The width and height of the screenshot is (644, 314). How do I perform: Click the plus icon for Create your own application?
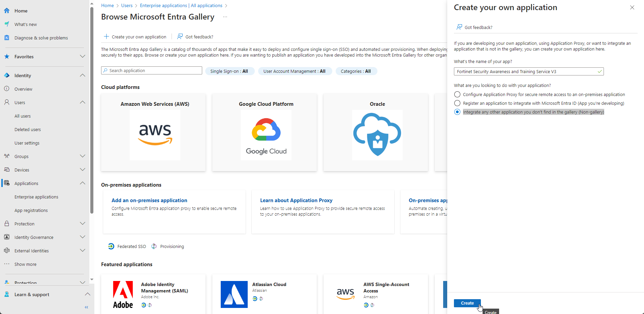click(x=106, y=36)
